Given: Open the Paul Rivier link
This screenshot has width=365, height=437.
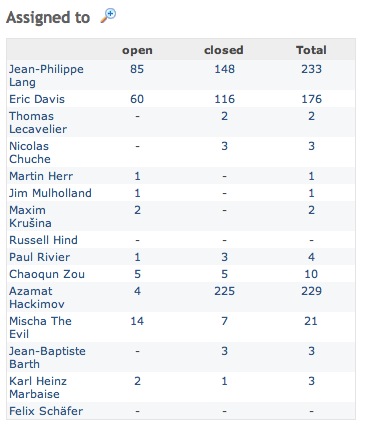Looking at the screenshot, I should 40,257.
